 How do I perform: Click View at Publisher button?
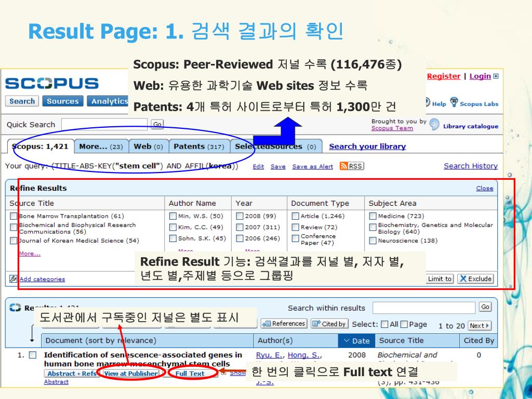131,374
